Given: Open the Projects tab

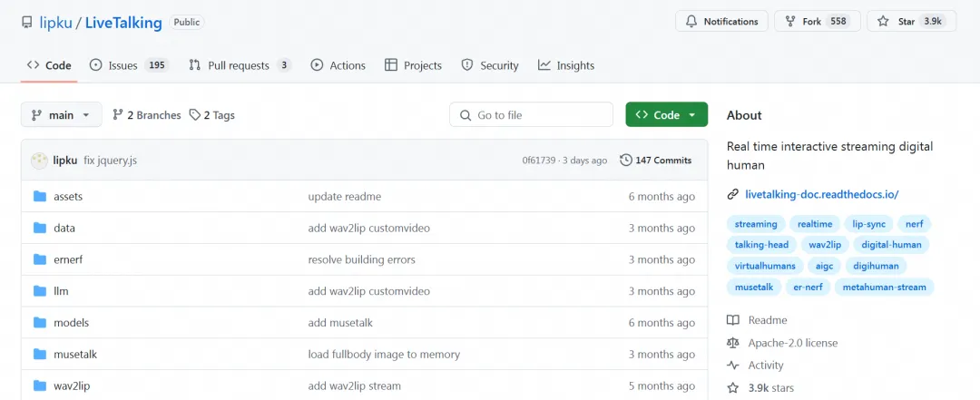Looking at the screenshot, I should 413,65.
